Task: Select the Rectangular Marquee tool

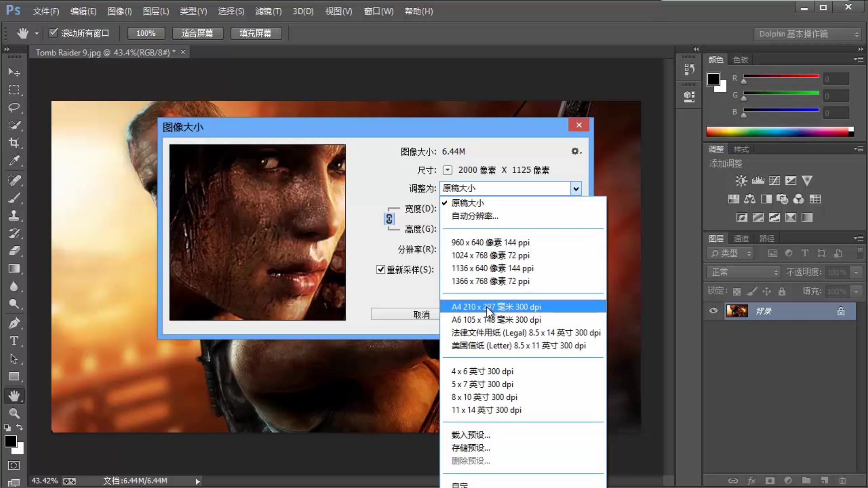Action: coord(14,90)
